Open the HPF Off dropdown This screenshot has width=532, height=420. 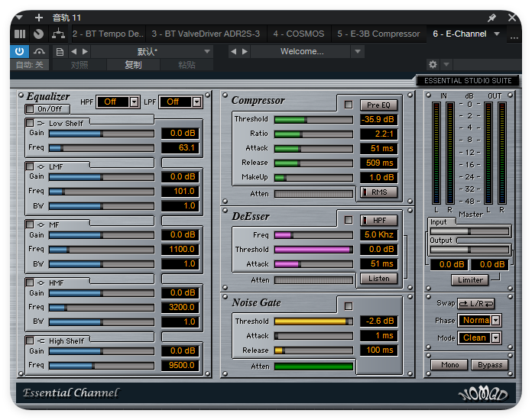coord(118,102)
